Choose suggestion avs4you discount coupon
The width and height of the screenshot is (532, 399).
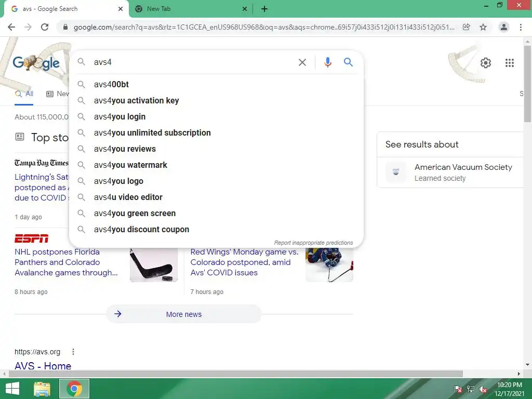click(x=216, y=229)
